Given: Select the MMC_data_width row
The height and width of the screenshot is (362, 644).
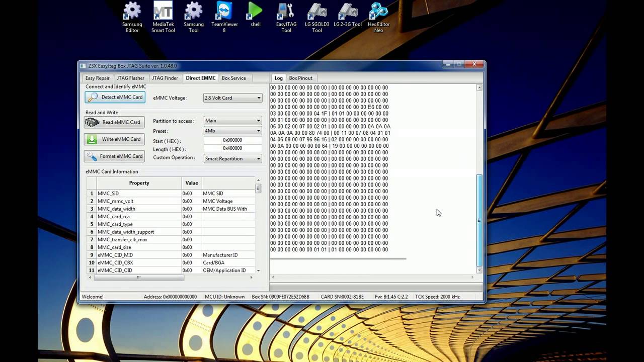Looking at the screenshot, I should click(x=171, y=209).
